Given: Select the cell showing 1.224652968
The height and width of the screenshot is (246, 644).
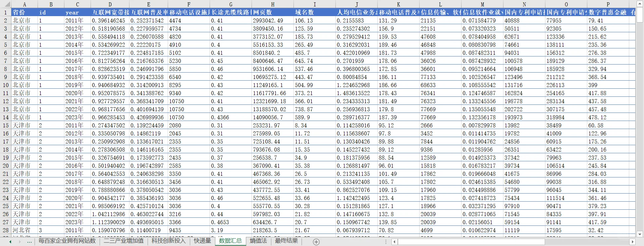Looking at the screenshot, I should click(x=357, y=85).
